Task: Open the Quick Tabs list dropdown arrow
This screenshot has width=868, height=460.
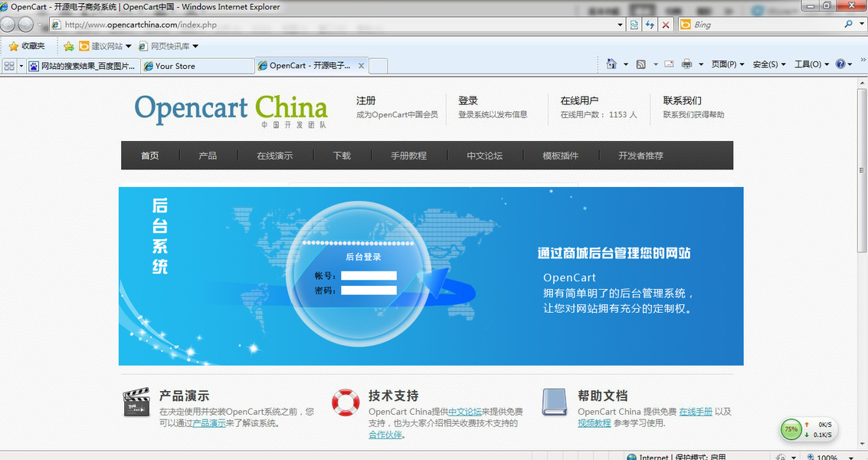Action: (x=21, y=66)
